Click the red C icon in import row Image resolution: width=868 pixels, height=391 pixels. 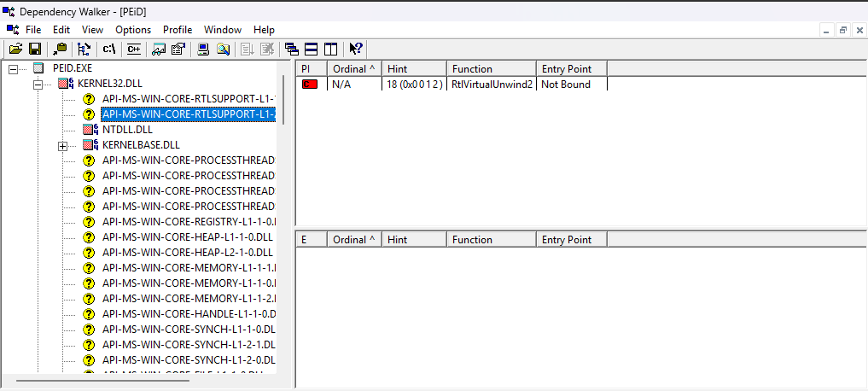[x=310, y=85]
